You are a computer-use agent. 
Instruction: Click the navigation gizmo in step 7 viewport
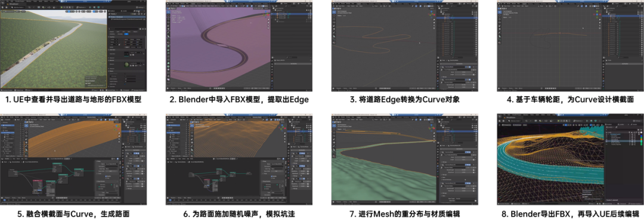tap(431, 127)
